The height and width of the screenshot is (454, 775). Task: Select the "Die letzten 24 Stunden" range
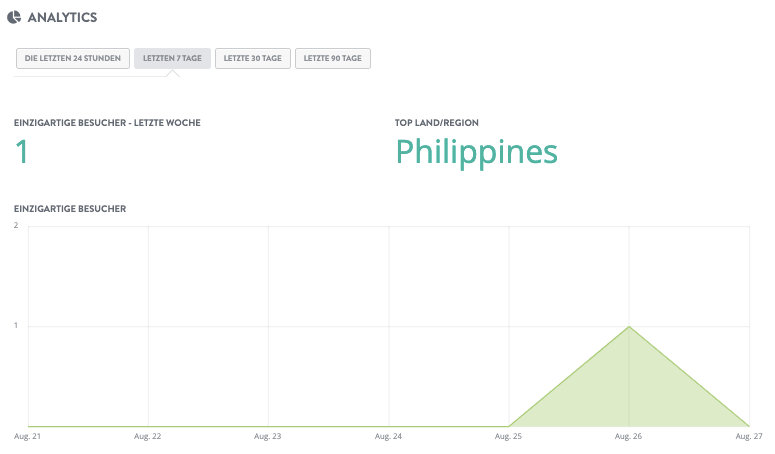[72, 59]
